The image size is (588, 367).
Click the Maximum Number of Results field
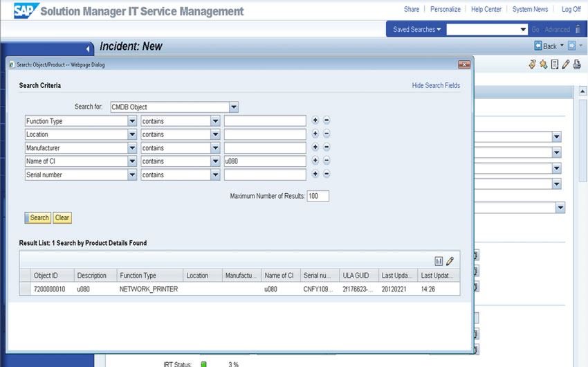pyautogui.click(x=318, y=196)
